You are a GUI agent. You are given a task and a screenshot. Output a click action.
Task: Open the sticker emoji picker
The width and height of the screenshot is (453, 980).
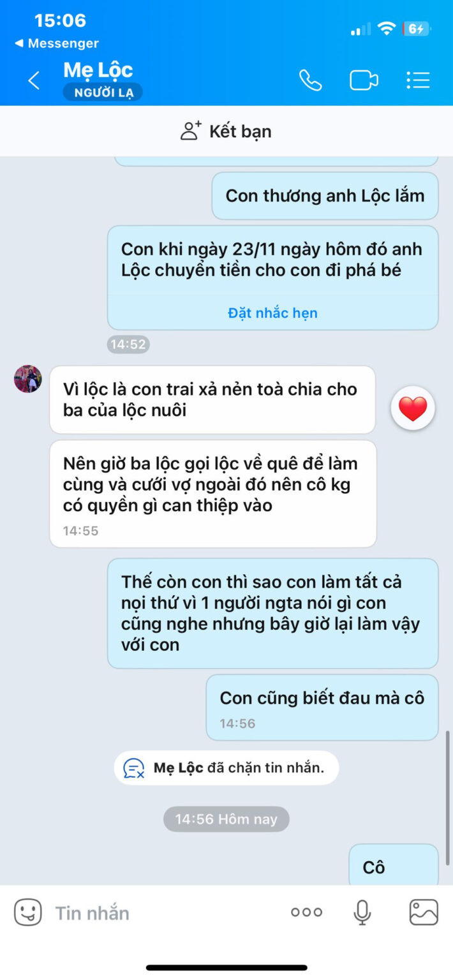pyautogui.click(x=28, y=912)
